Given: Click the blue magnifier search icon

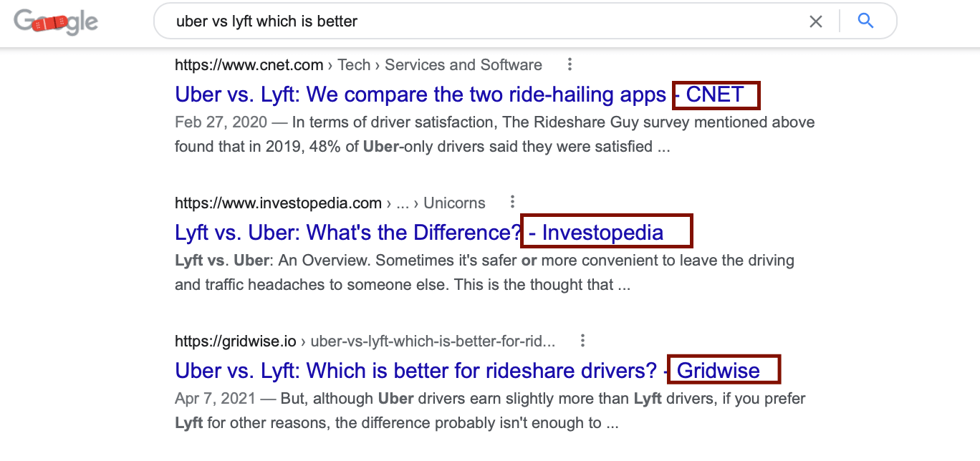Looking at the screenshot, I should [x=865, y=21].
